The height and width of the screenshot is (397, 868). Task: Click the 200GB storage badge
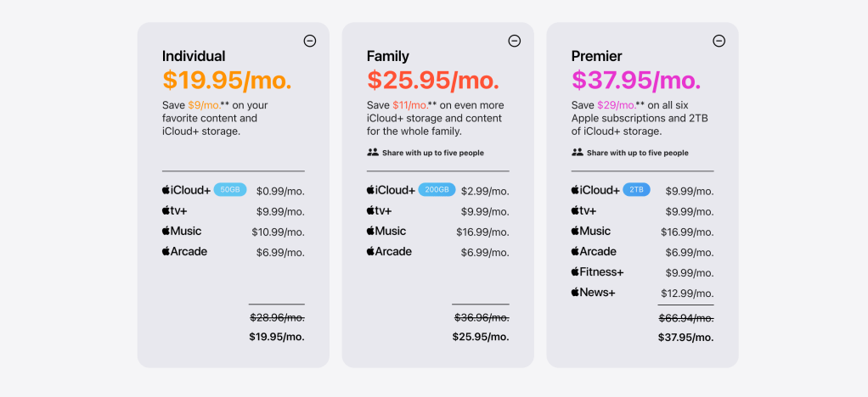(437, 190)
